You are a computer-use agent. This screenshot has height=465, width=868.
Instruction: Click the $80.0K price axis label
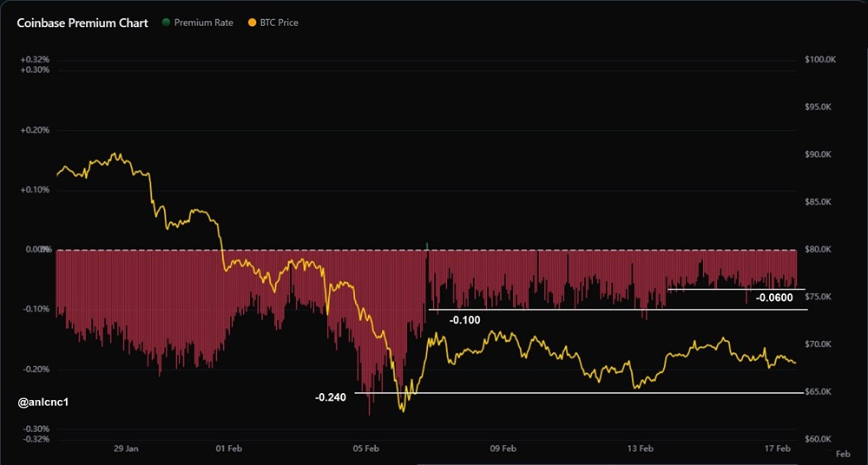819,249
